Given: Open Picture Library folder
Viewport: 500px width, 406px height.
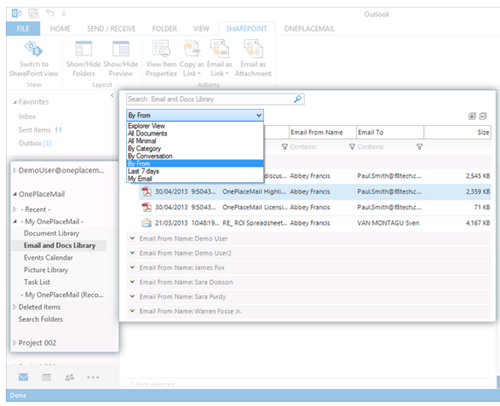Looking at the screenshot, I should point(46,270).
